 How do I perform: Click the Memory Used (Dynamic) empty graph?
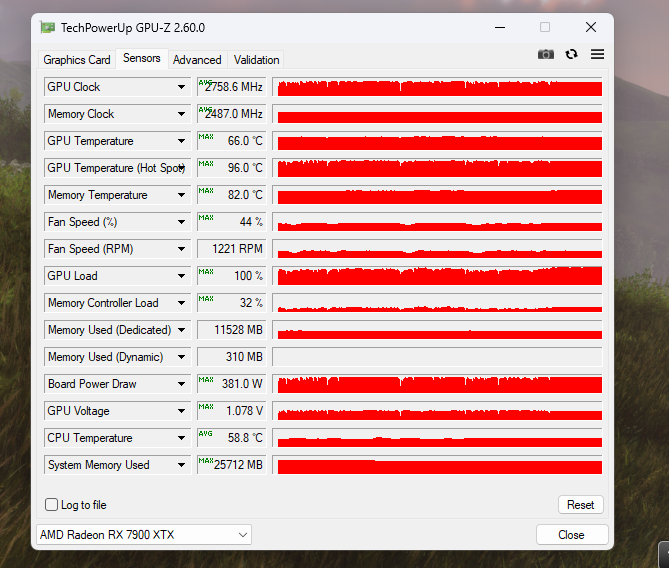coord(437,357)
